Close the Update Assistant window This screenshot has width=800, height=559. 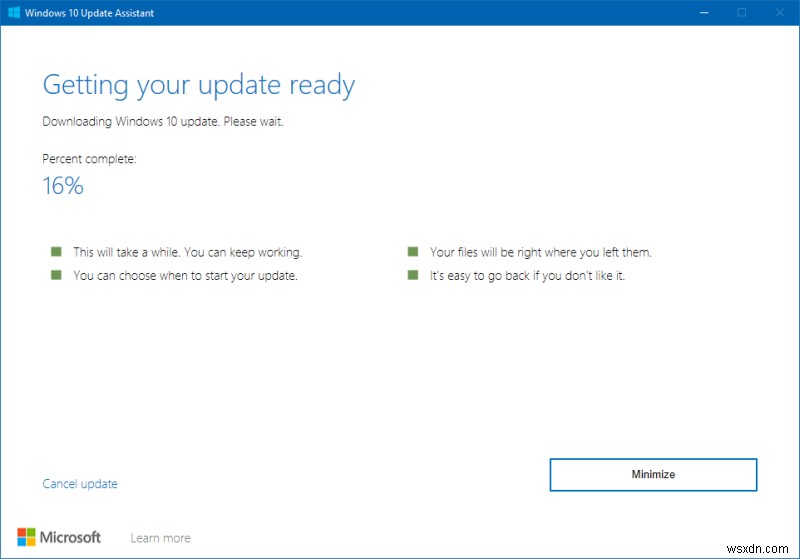780,12
